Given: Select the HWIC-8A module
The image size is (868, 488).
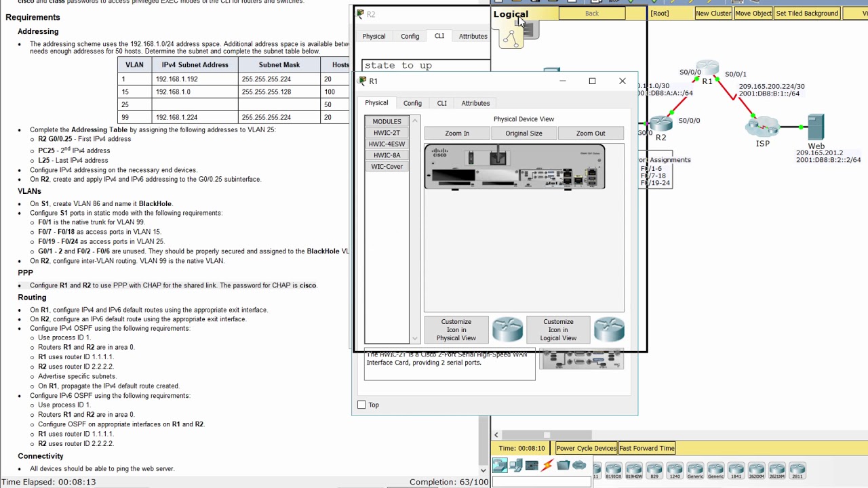Looking at the screenshot, I should tap(387, 155).
